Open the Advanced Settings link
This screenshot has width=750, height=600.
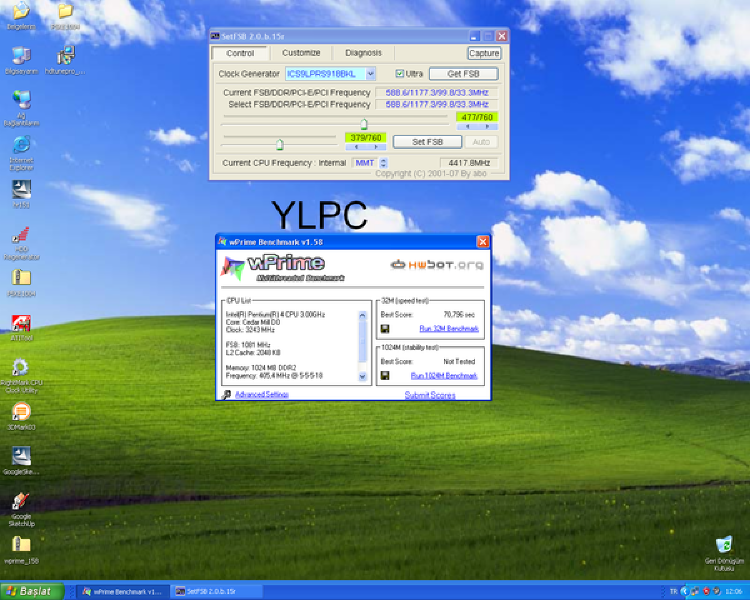click(x=262, y=394)
